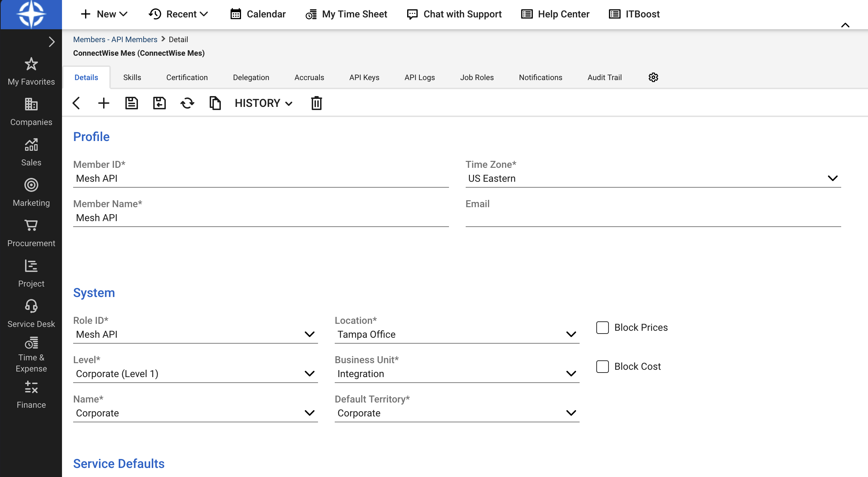Open the Marketing module
This screenshot has width=868, height=477.
(x=31, y=193)
